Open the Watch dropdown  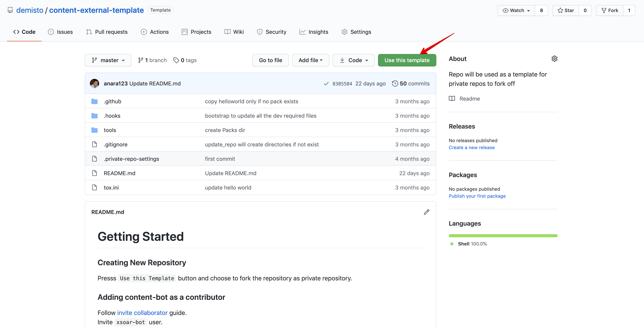(516, 10)
